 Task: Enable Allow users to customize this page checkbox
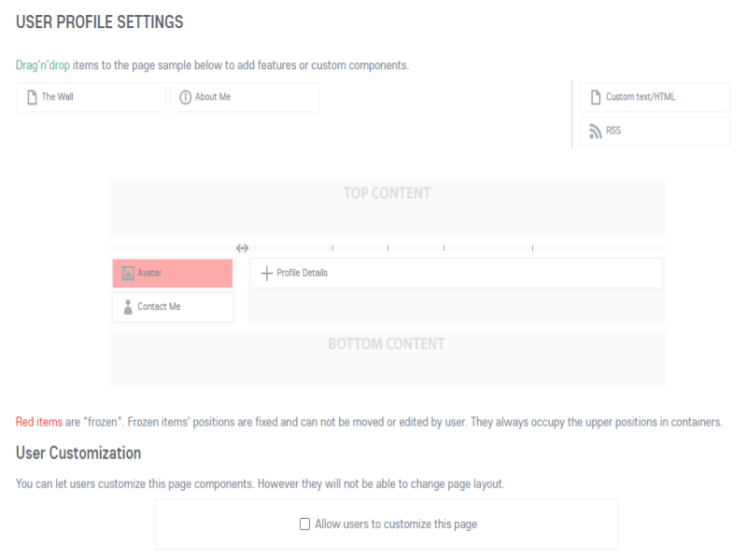coord(304,525)
